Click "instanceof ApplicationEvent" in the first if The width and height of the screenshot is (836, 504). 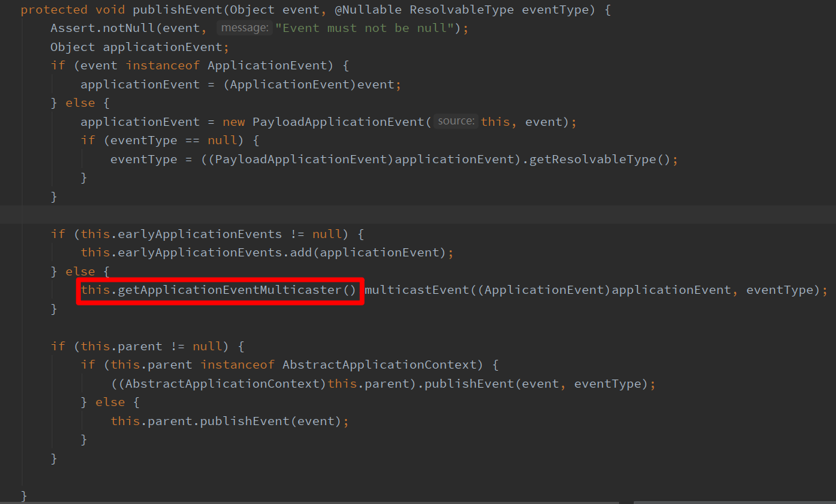point(227,65)
